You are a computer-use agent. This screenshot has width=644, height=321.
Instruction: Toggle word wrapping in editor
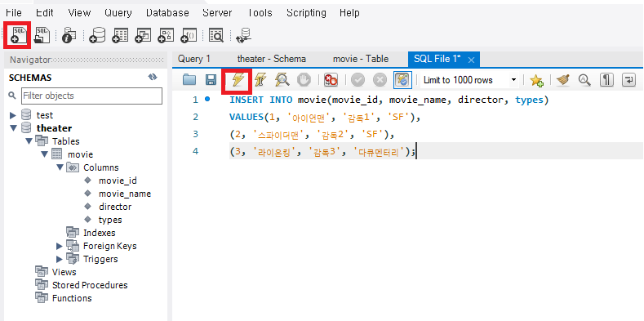point(628,80)
